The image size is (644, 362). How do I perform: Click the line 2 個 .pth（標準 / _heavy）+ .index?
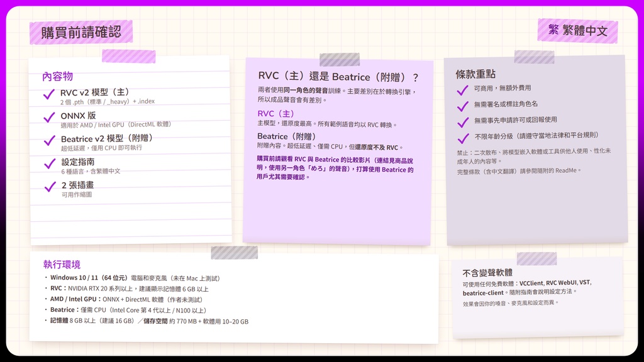coord(107,101)
